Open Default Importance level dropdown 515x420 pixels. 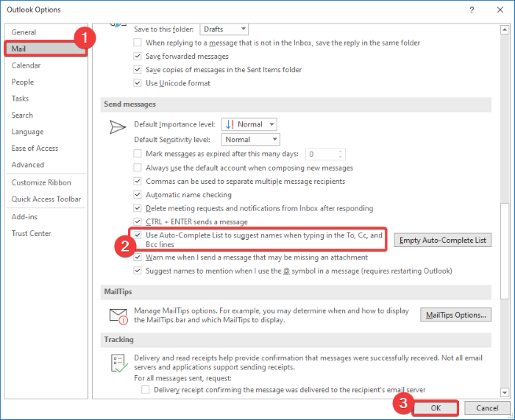point(249,124)
